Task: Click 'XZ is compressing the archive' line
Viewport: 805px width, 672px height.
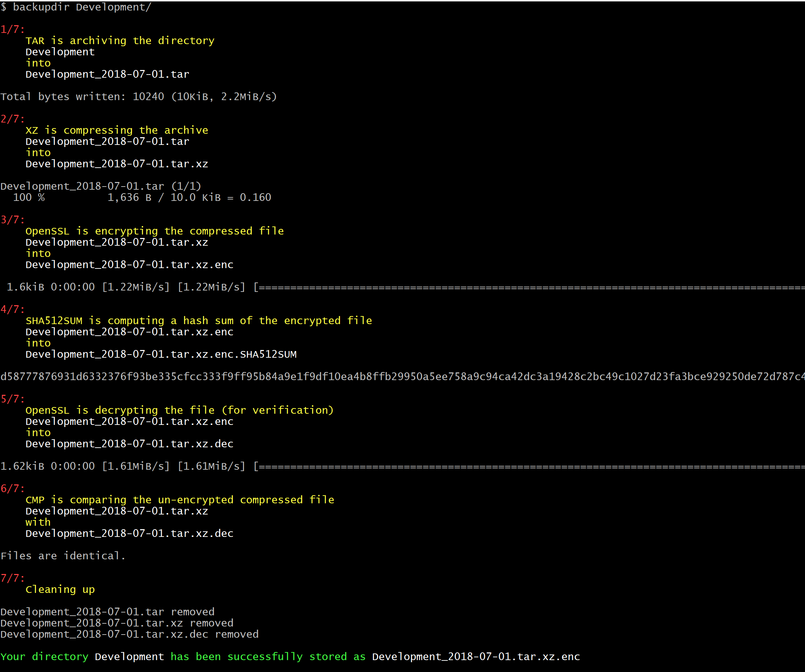Action: 117,130
